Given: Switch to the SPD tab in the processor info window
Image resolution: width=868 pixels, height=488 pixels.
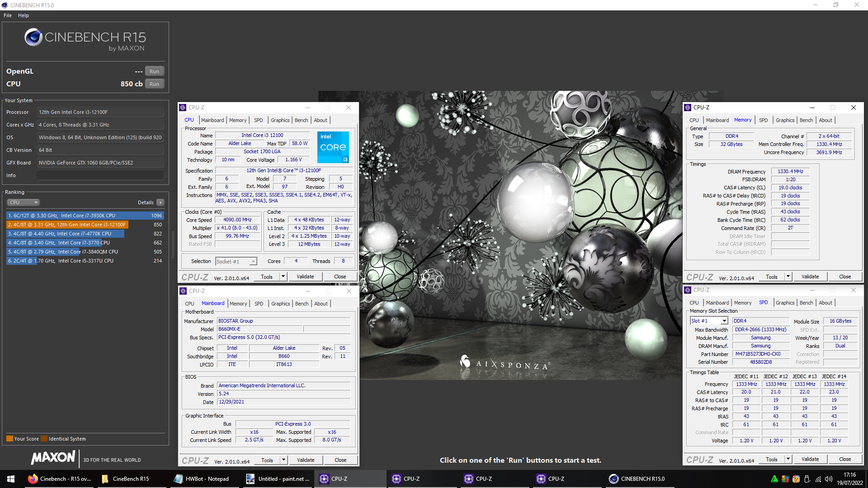Looking at the screenshot, I should coord(258,120).
